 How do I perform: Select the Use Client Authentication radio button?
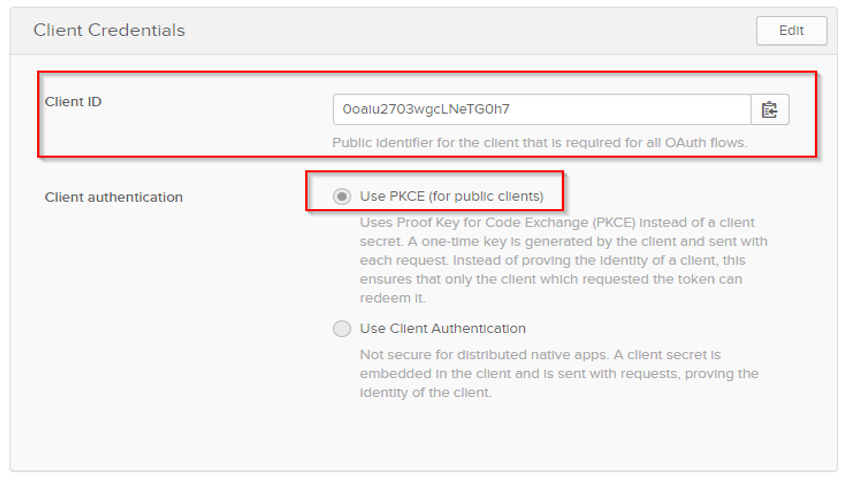[342, 328]
